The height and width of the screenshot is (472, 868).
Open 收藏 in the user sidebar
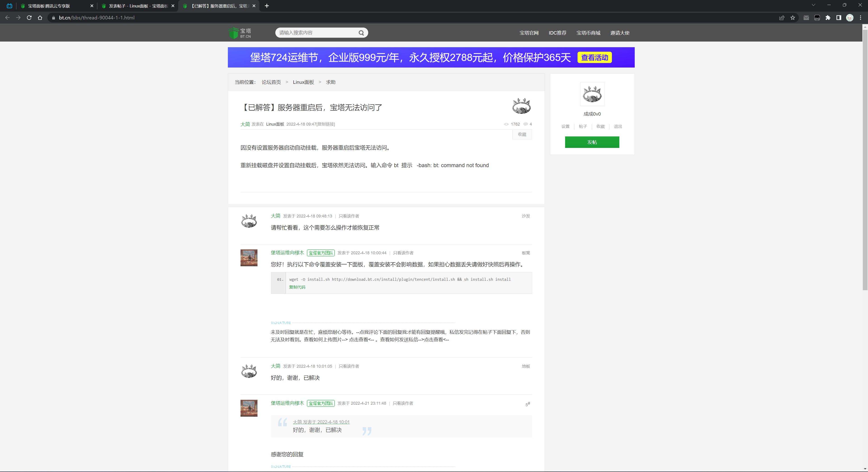(600, 127)
